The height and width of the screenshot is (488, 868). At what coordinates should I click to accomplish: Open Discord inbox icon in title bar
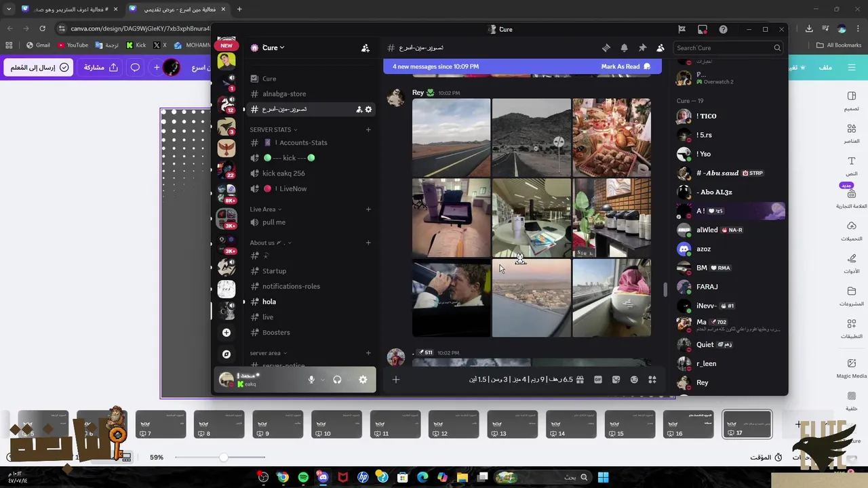(x=703, y=29)
